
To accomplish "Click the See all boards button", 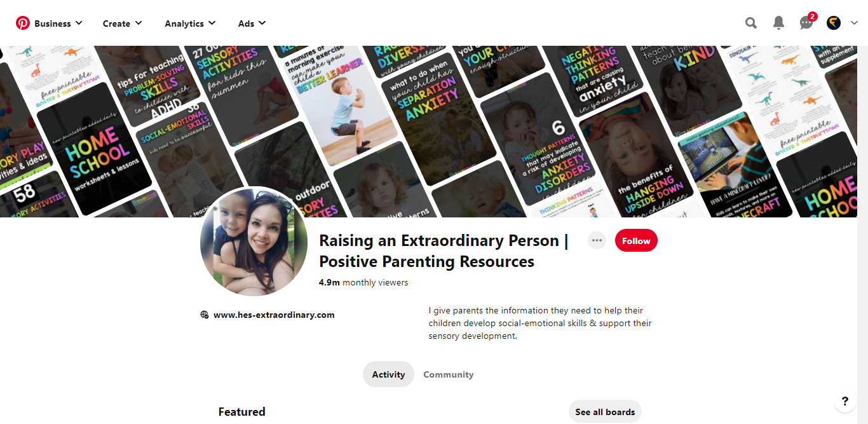I will click(605, 412).
